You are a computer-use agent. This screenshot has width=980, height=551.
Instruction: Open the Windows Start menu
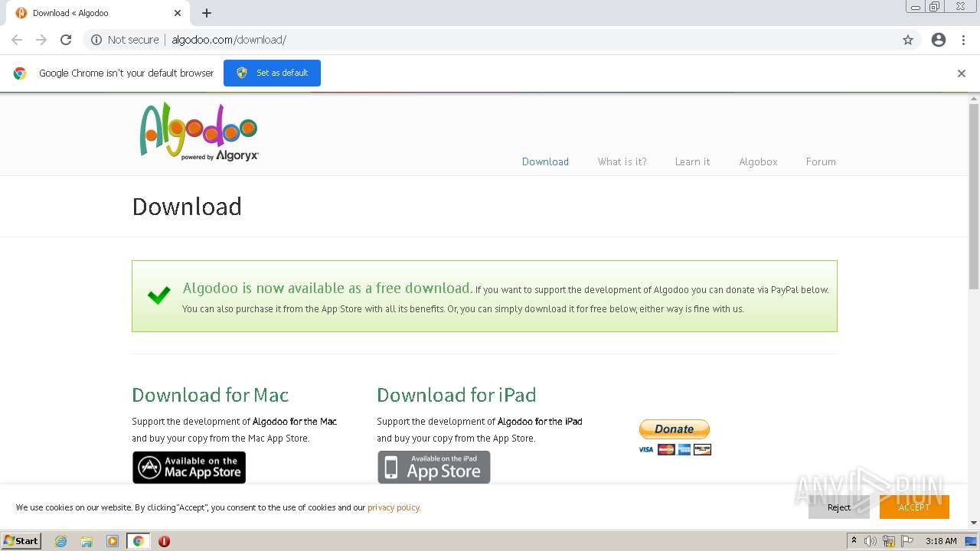tap(21, 541)
